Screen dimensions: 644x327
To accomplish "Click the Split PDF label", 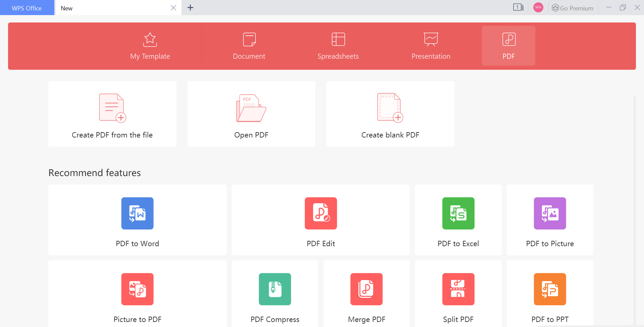I will (459, 319).
